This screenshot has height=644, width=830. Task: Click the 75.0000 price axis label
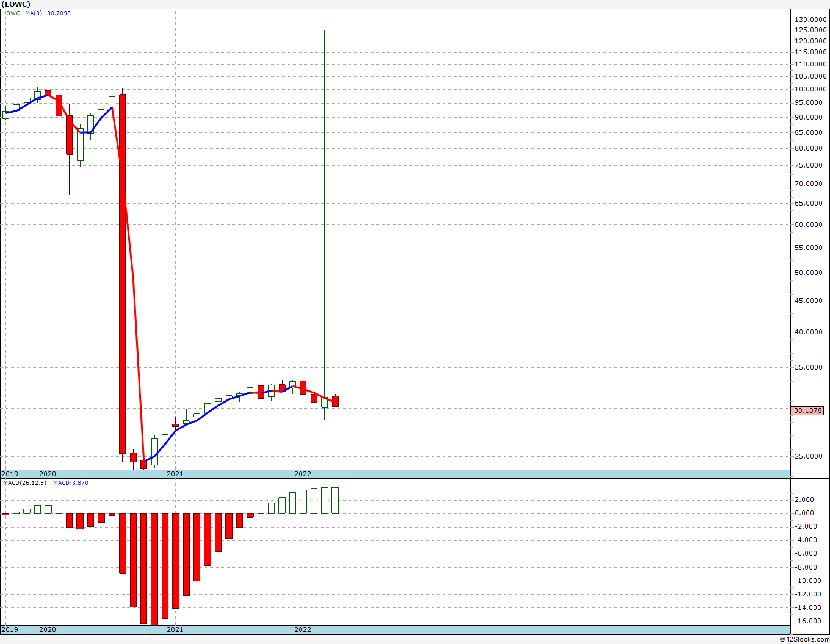pyautogui.click(x=809, y=165)
